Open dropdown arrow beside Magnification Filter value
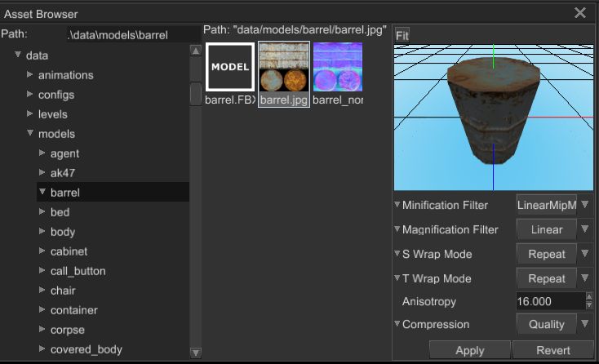This screenshot has height=364, width=599. pyautogui.click(x=585, y=229)
